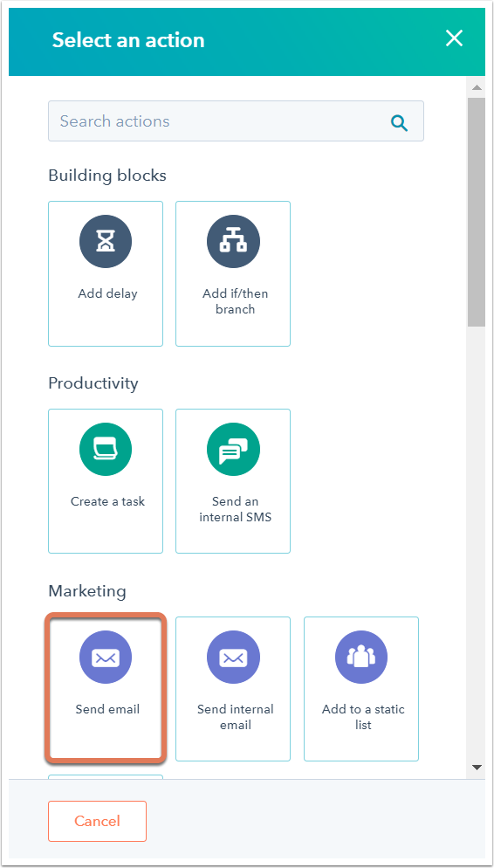Click the search magnifier icon
494x868 pixels.
point(399,122)
